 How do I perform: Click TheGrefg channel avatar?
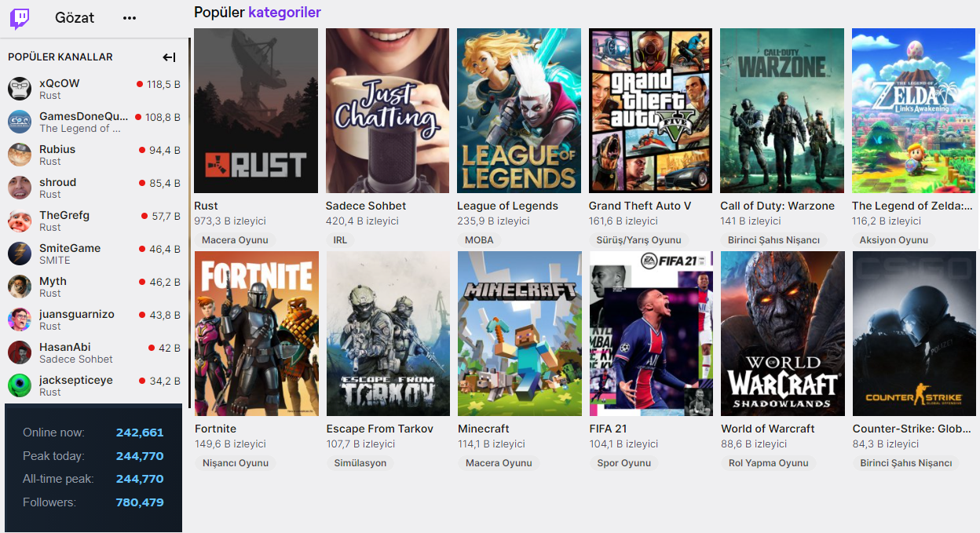pos(20,221)
